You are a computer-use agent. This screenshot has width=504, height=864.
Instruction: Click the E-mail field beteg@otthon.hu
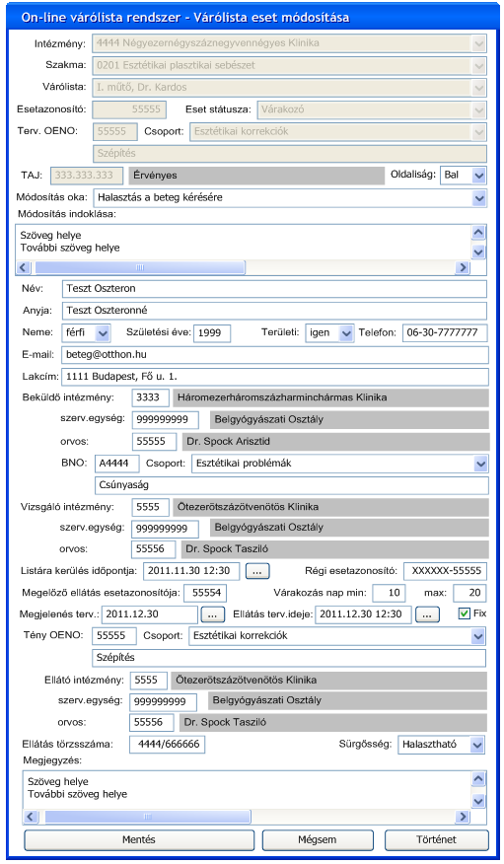(275, 355)
